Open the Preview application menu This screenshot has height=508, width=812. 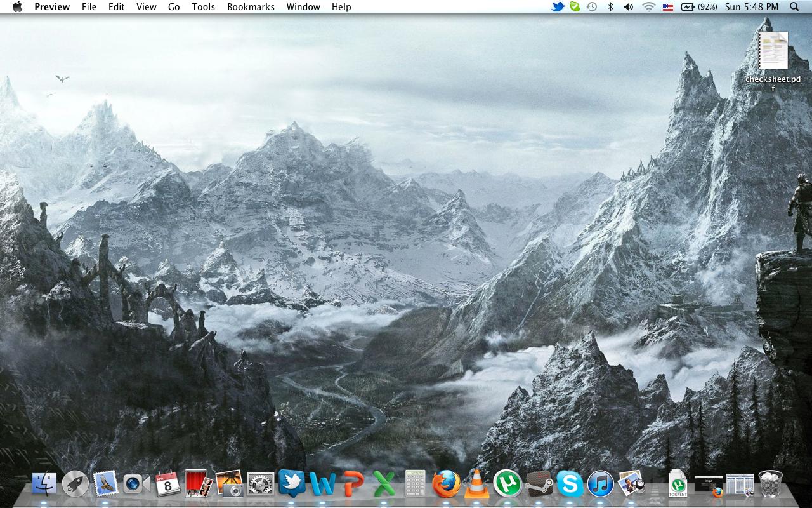coord(51,7)
